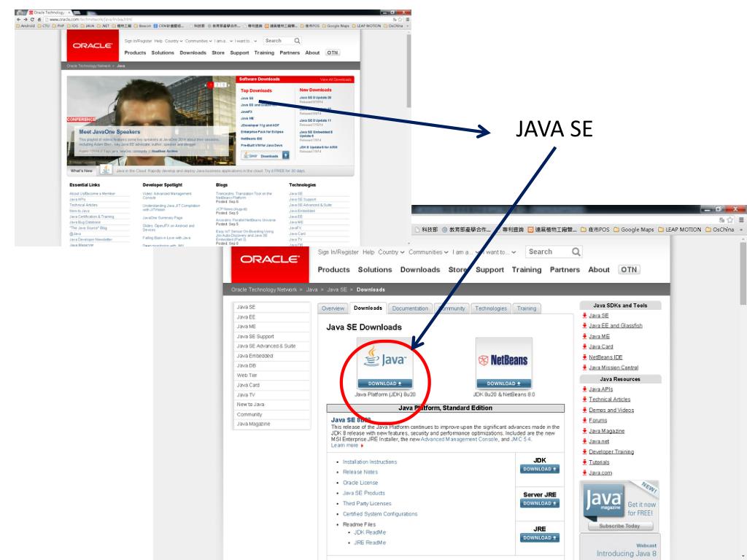The image size is (747, 560).
Task: Click the DOWNLOAD button under the NetBeans logo
Action: 503,384
